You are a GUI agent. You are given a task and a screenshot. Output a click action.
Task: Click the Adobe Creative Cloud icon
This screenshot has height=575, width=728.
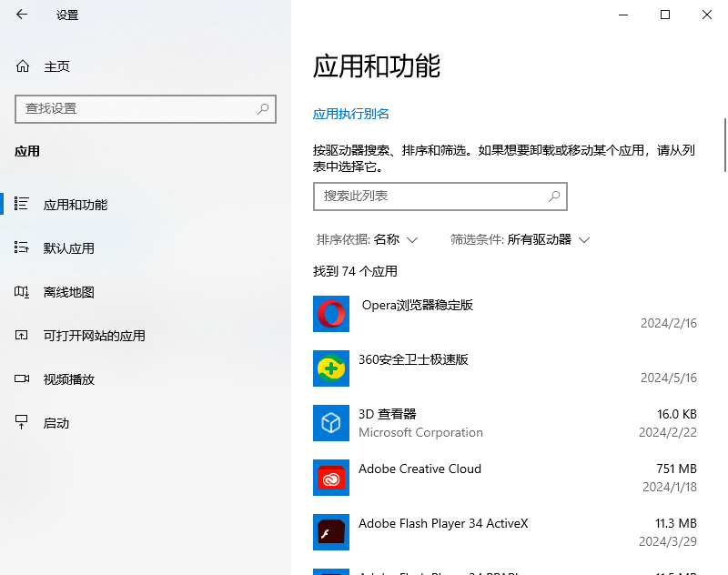[330, 478]
